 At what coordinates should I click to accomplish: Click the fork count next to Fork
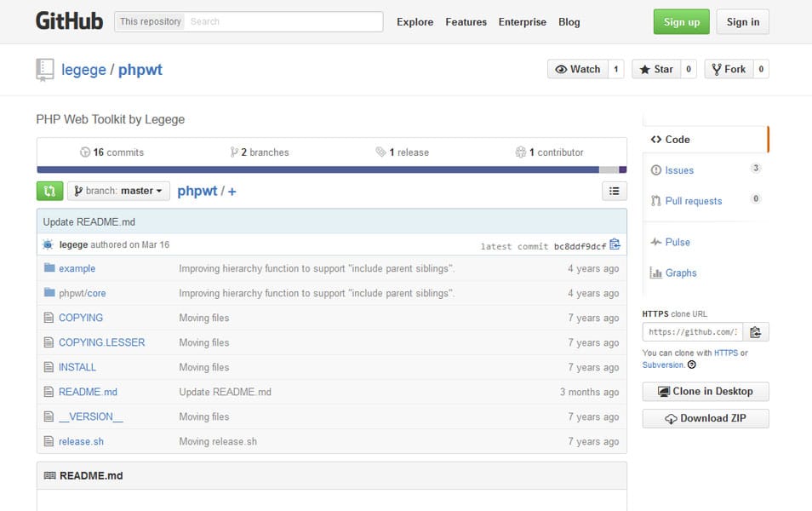(x=761, y=69)
